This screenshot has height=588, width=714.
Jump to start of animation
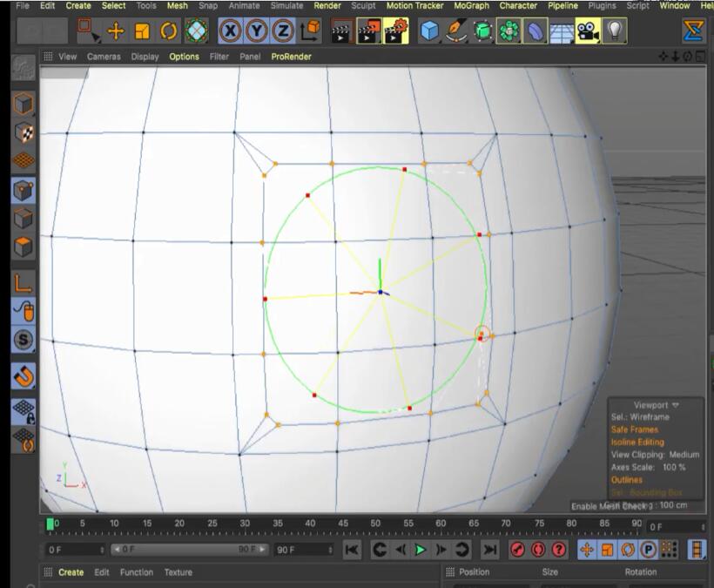click(x=352, y=550)
